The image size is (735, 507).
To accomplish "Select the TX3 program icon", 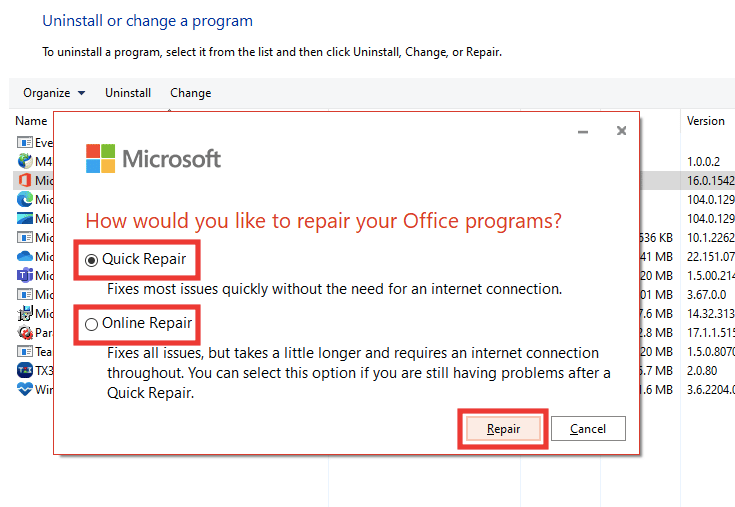I will pos(25,370).
